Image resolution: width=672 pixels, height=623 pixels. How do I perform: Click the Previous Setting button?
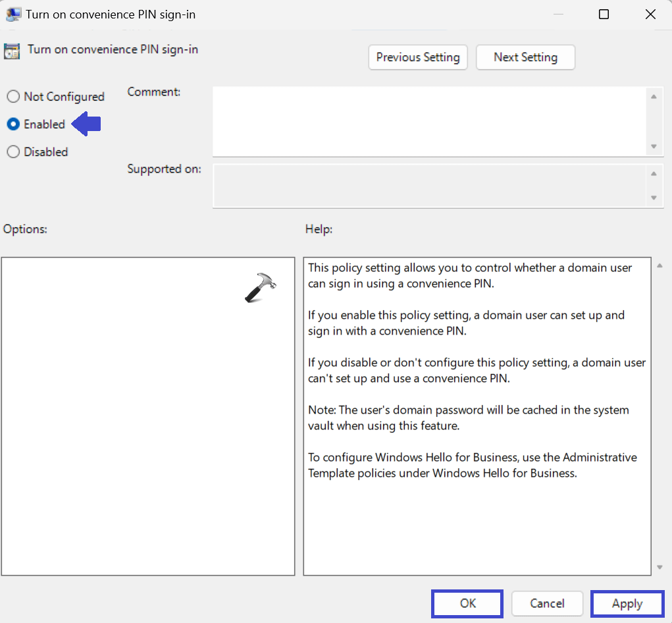pos(417,57)
